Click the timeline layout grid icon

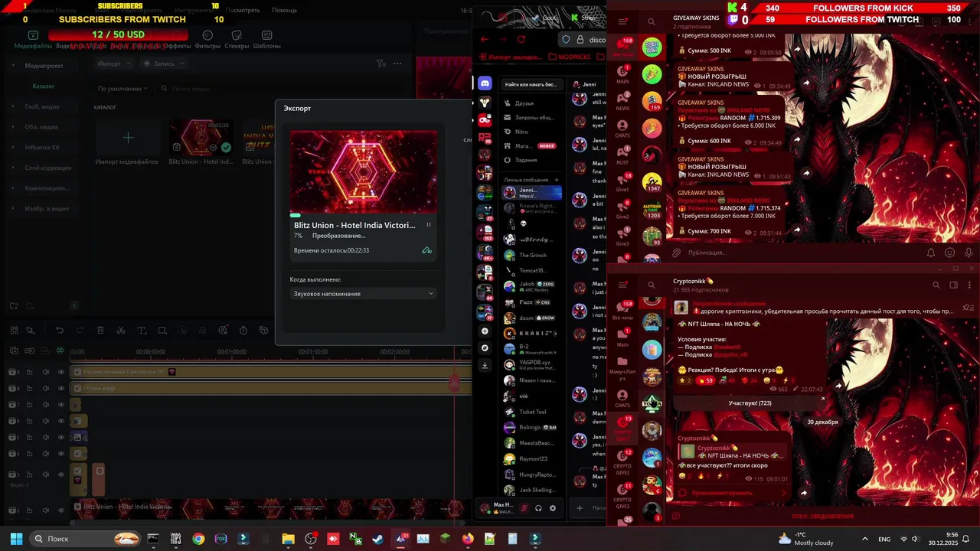pos(14,331)
